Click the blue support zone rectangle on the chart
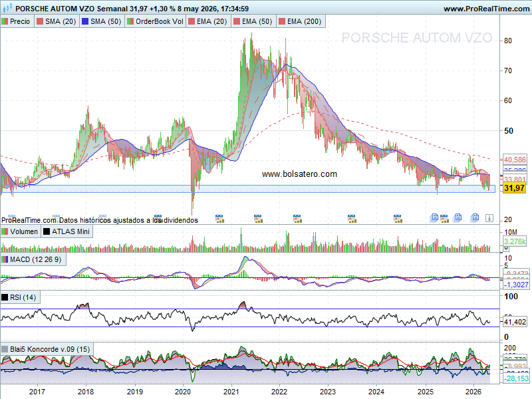The width and height of the screenshot is (532, 399). [247, 189]
